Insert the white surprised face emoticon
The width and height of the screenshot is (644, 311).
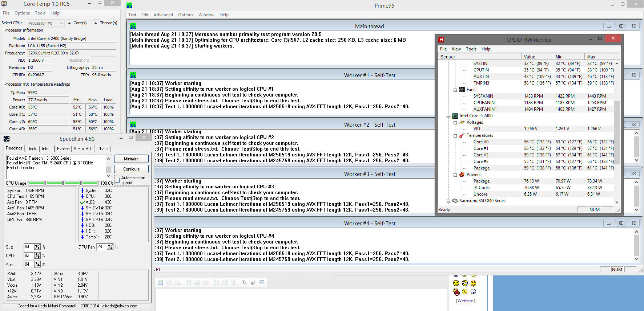pyautogui.click(x=473, y=291)
